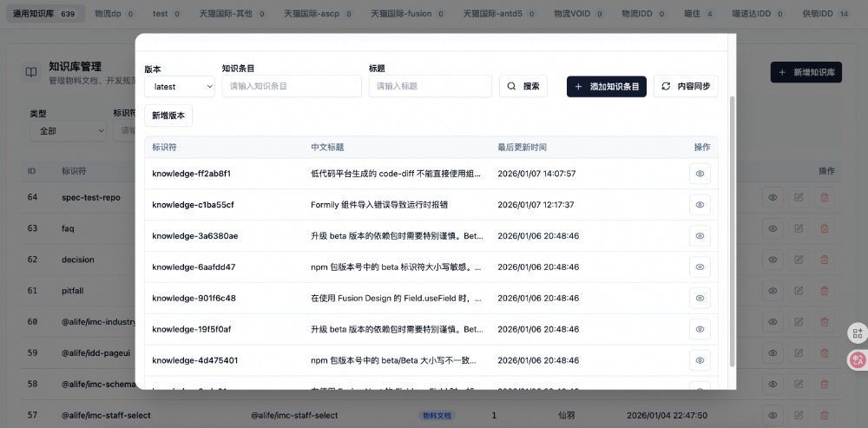View details of knowledge-ff2ab8f1 entry
The height and width of the screenshot is (428, 868).
point(700,174)
